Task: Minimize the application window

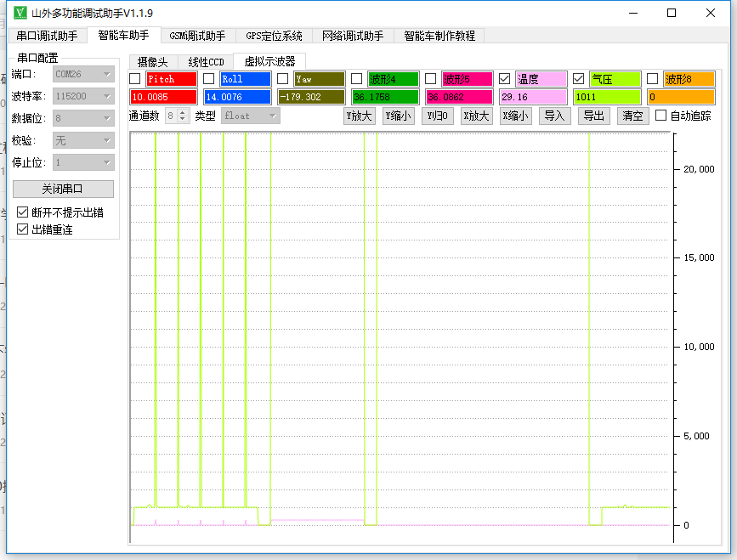Action: pyautogui.click(x=633, y=13)
